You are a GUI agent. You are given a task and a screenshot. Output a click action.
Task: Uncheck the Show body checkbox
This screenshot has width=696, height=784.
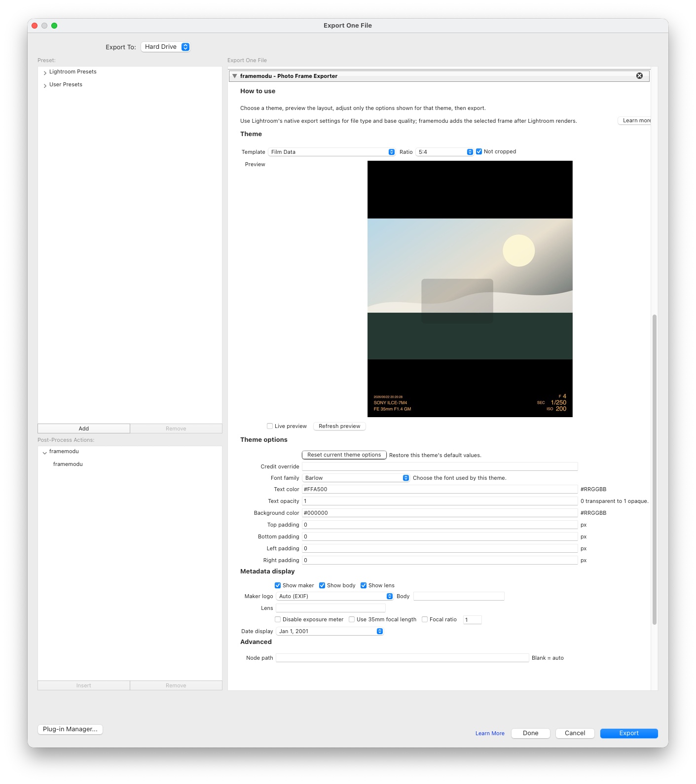click(x=322, y=585)
